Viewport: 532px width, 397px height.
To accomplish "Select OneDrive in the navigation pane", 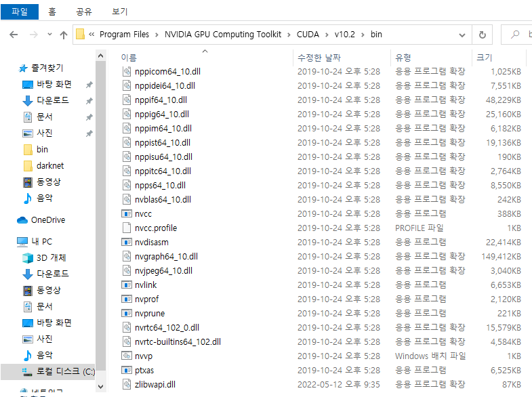I will [x=48, y=220].
